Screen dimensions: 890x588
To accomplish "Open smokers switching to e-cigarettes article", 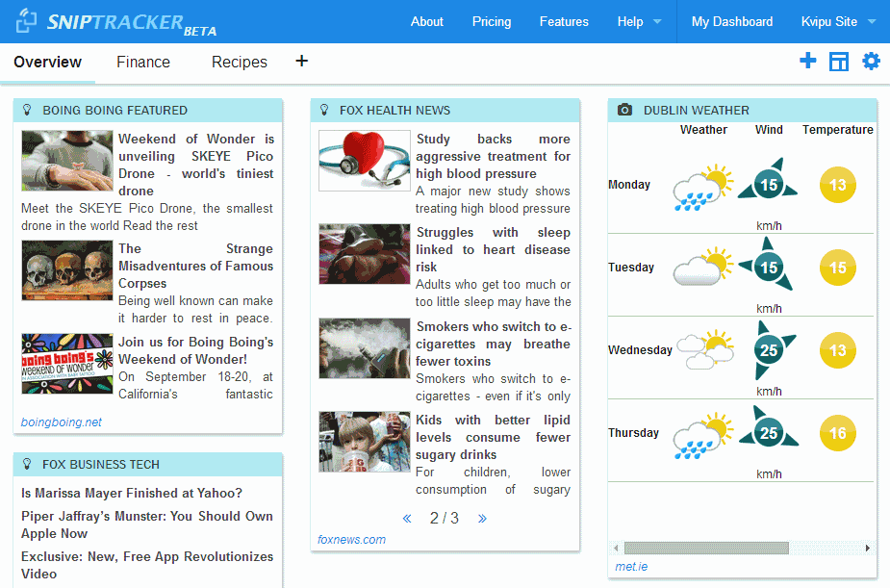I will (493, 344).
